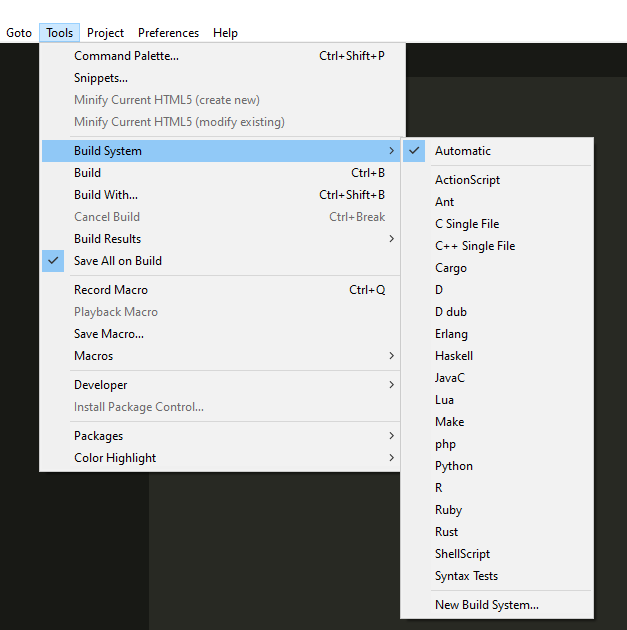Open the Color Highlight submenu
This screenshot has width=627, height=630.
click(x=114, y=458)
